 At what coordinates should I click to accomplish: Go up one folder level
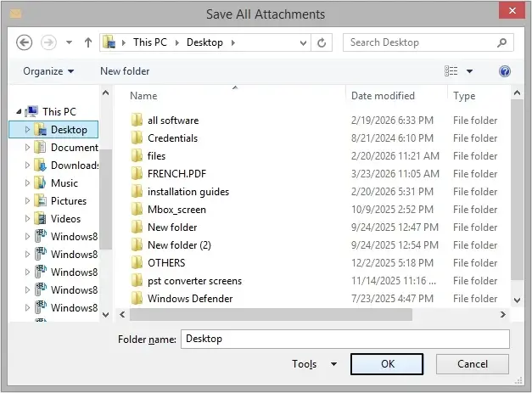point(88,42)
